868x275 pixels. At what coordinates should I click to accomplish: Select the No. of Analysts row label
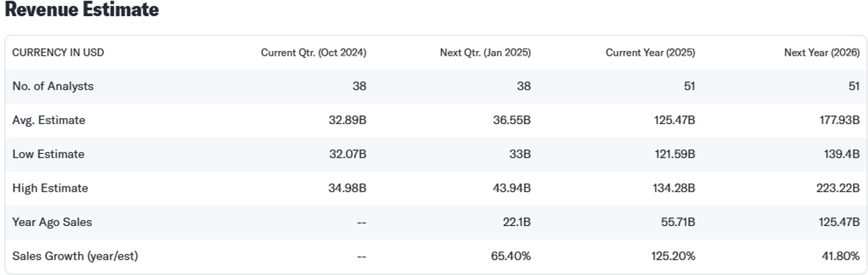click(x=53, y=86)
